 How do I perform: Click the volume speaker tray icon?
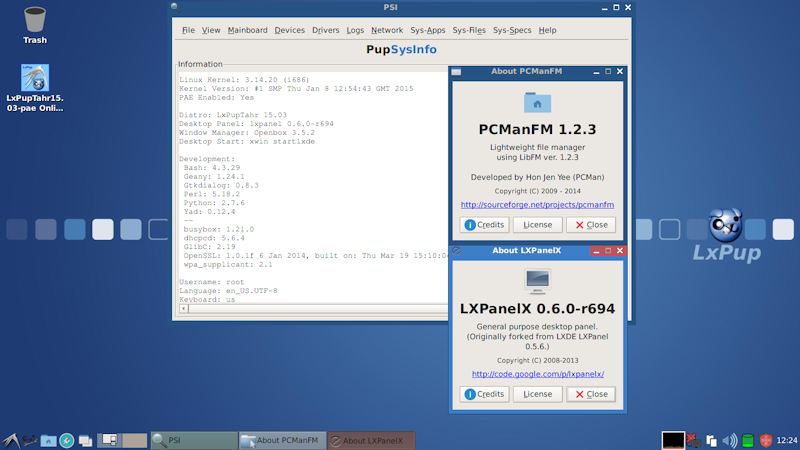730,440
